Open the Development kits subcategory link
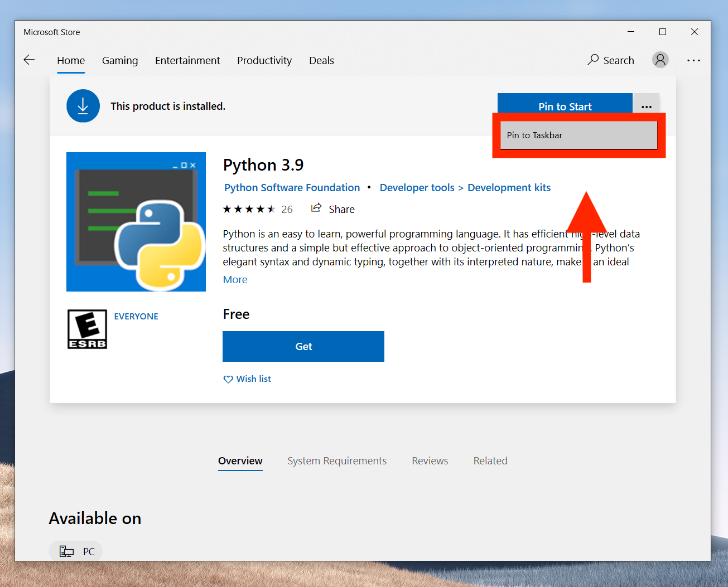728x587 pixels. (509, 188)
